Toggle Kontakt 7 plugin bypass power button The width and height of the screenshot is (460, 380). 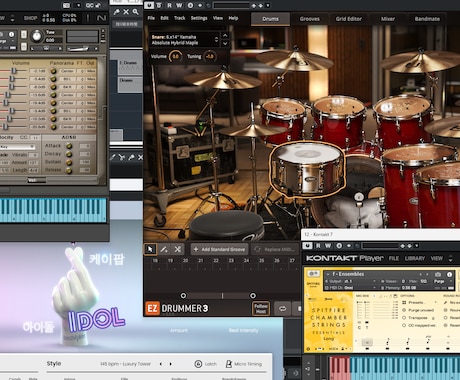(307, 246)
